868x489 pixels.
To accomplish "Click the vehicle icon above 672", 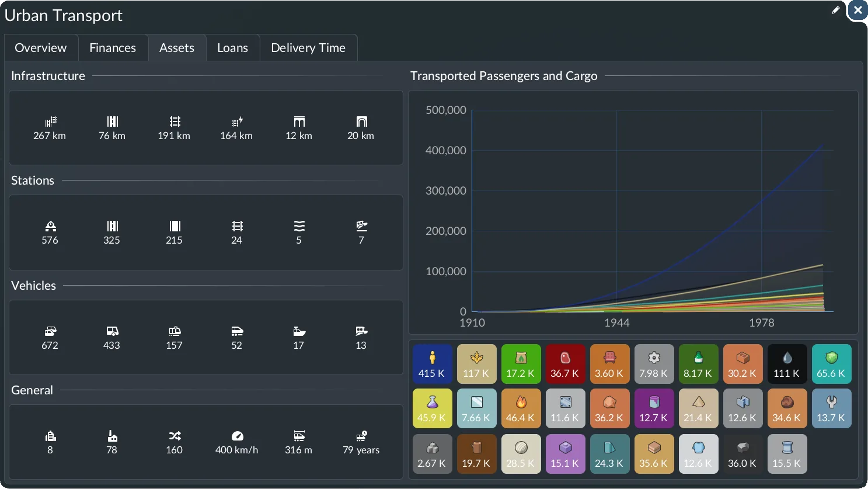I will tap(50, 331).
